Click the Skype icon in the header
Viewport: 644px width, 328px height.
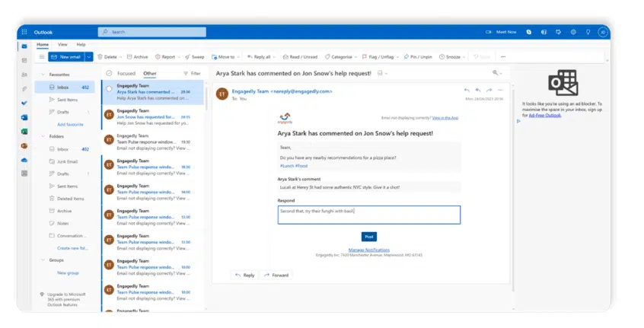coord(529,32)
